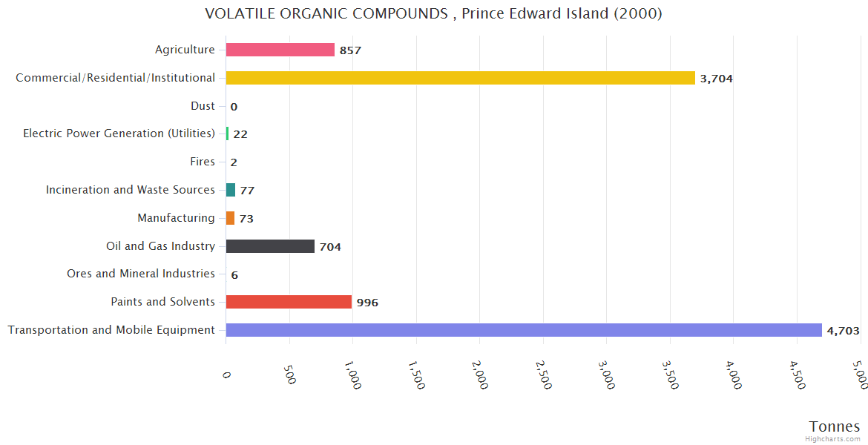This screenshot has width=868, height=445.
Task: Click the Tonnes axis title
Action: [x=834, y=426]
